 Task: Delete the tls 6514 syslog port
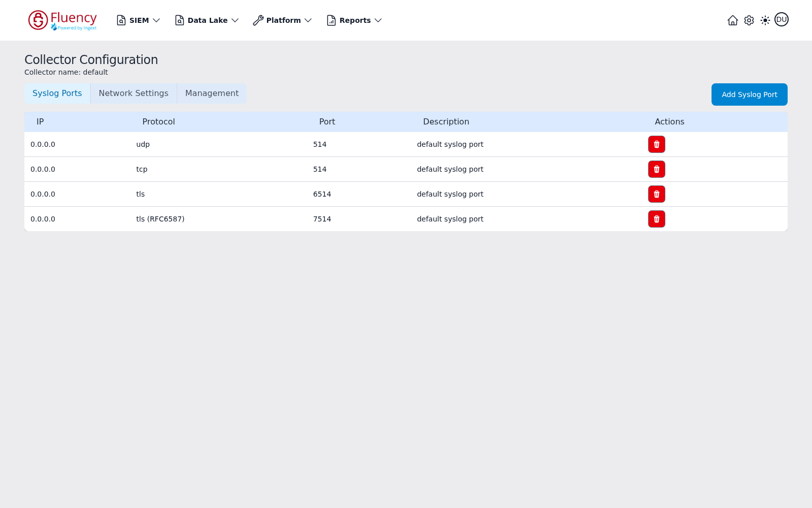click(x=657, y=194)
